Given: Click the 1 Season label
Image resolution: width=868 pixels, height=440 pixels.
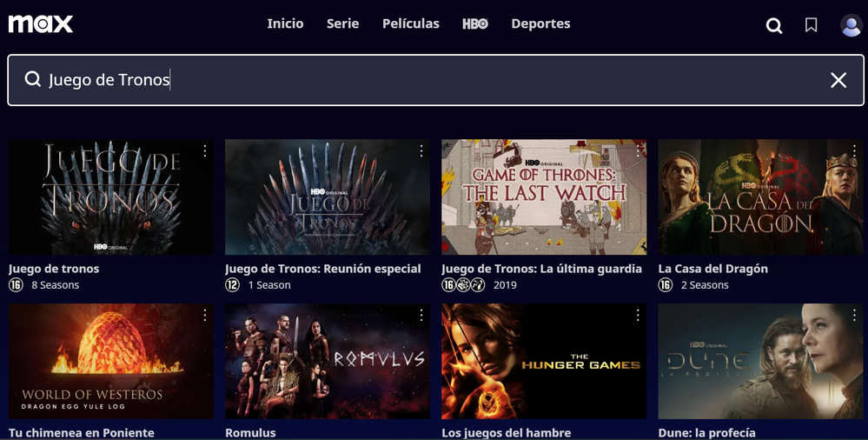Looking at the screenshot, I should click(x=269, y=285).
